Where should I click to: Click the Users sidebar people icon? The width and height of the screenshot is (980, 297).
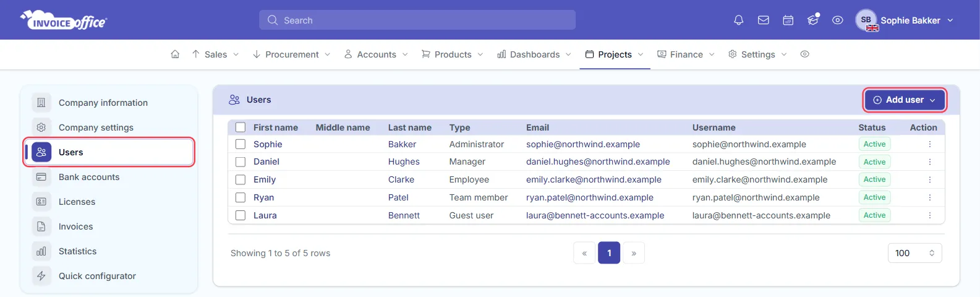tap(41, 152)
